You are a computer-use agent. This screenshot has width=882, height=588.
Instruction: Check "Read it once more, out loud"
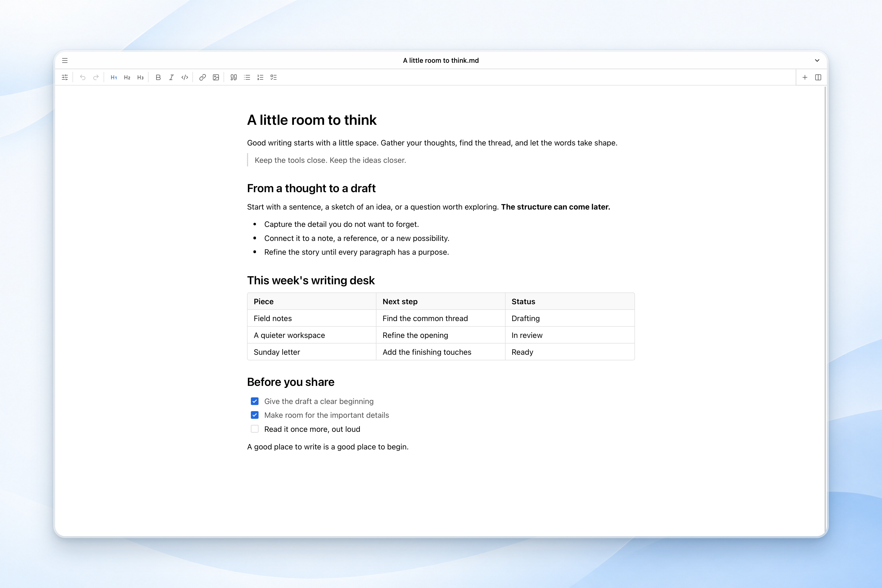click(255, 429)
